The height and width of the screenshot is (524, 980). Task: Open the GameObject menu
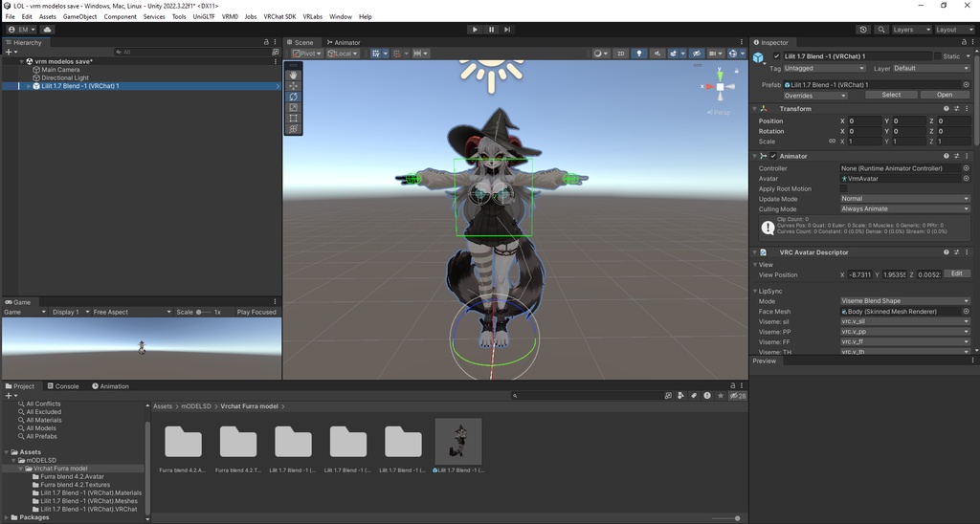tap(79, 17)
